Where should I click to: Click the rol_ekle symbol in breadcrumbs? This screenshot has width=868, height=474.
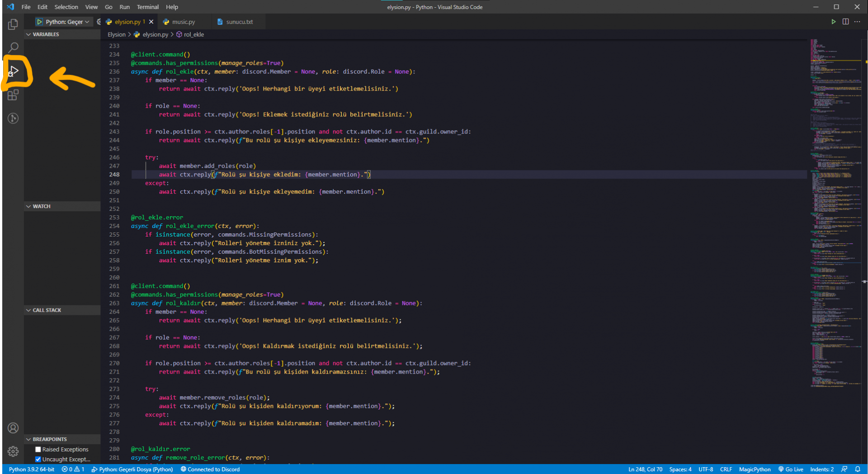click(190, 34)
